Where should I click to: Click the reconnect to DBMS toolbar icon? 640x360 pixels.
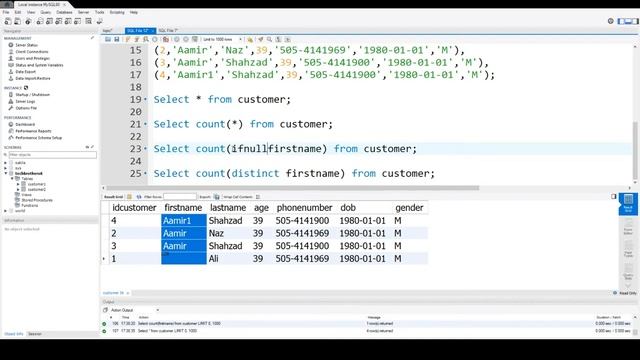coord(100,21)
